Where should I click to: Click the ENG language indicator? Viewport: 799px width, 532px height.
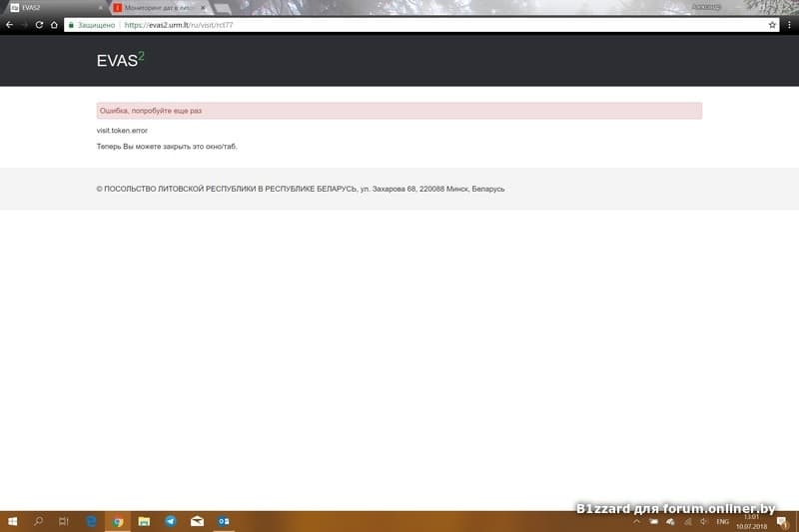pyautogui.click(x=722, y=521)
